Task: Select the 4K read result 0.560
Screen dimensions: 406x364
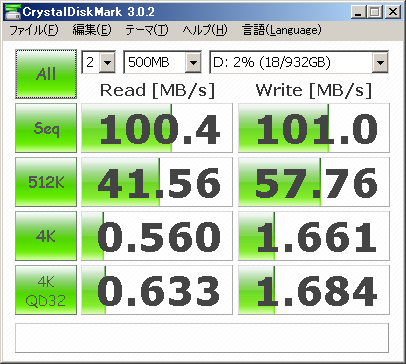Action: pyautogui.click(x=157, y=236)
